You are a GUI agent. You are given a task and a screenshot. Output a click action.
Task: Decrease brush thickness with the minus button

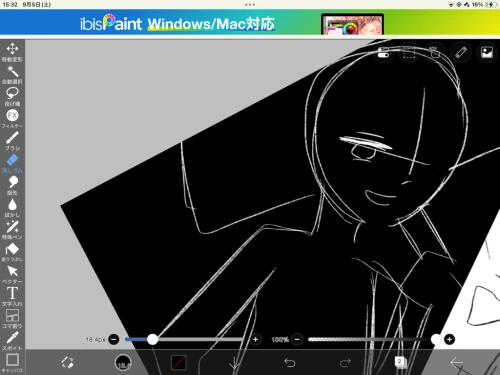point(114,339)
